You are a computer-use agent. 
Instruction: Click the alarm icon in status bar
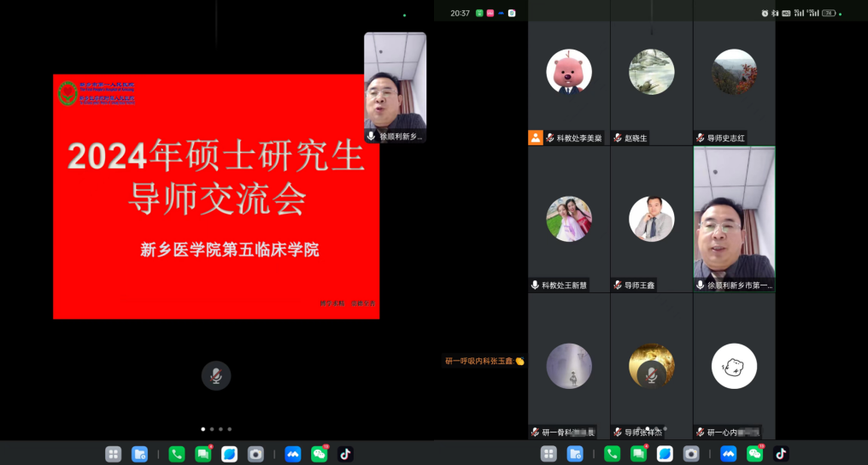pos(765,14)
